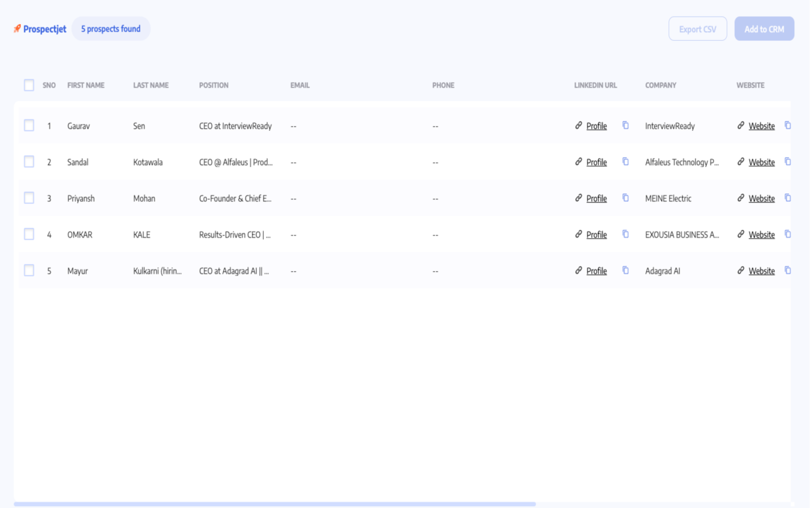This screenshot has height=508, width=812.
Task: Visit the Alfaleus Technology Website link
Action: 761,162
